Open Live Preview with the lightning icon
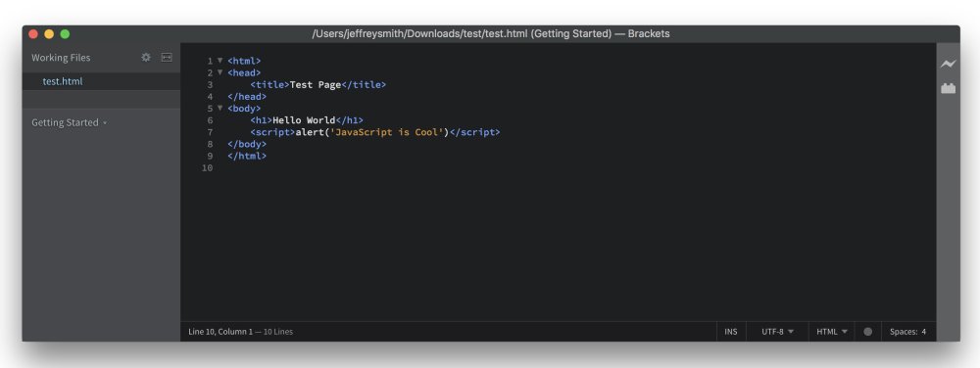This screenshot has height=368, width=980. tap(948, 64)
